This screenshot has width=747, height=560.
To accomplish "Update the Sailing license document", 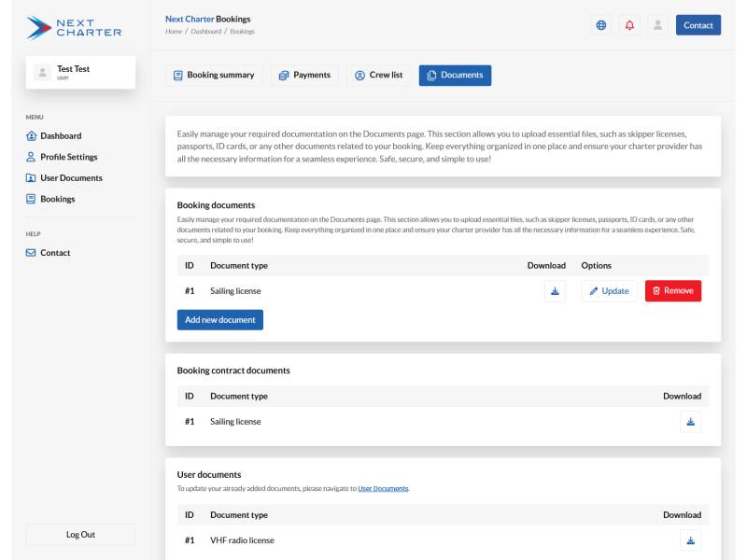I will (x=609, y=291).
